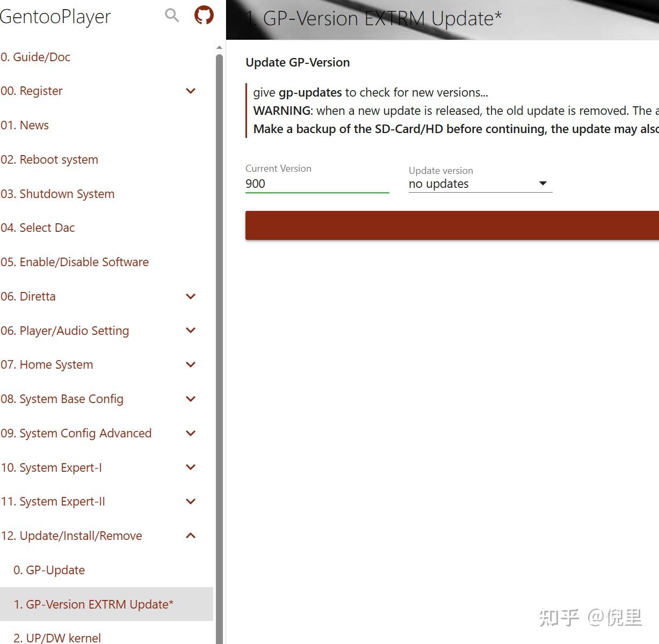
Task: Open 04. Select Dac
Action: (38, 228)
